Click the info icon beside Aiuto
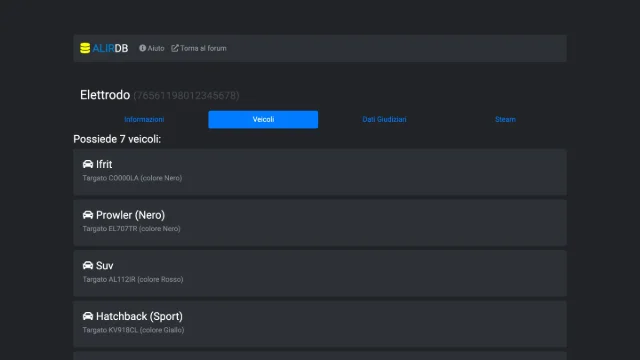 [142, 48]
